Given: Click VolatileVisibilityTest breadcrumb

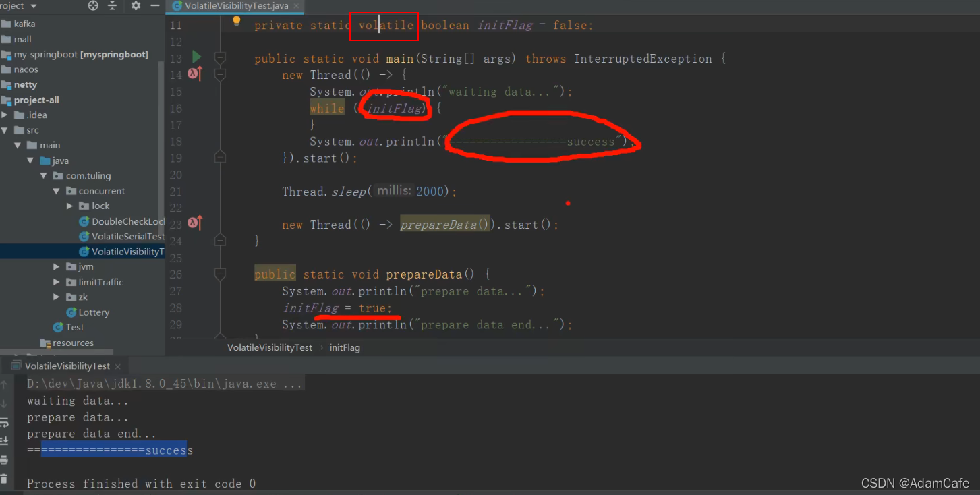Looking at the screenshot, I should click(x=270, y=347).
